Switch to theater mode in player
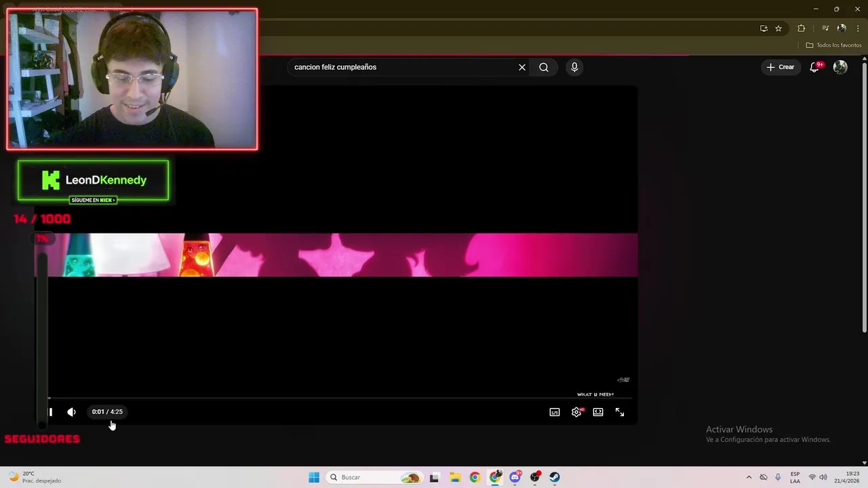Viewport: 868px width, 488px height. (x=598, y=412)
